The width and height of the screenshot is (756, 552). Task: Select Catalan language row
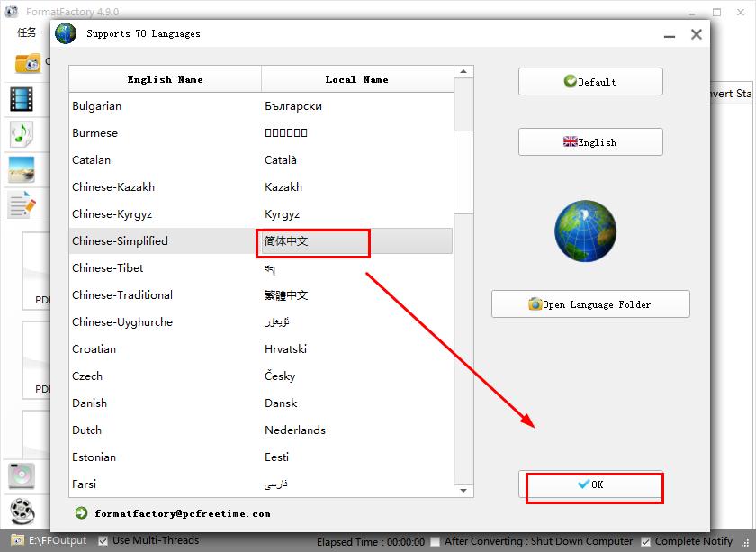(x=261, y=160)
